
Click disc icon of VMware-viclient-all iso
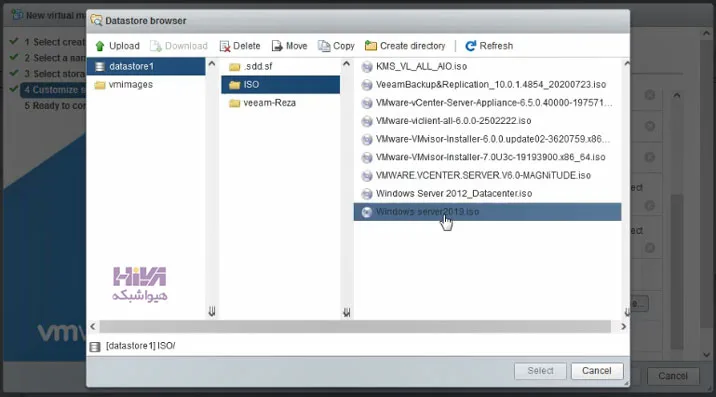367,121
